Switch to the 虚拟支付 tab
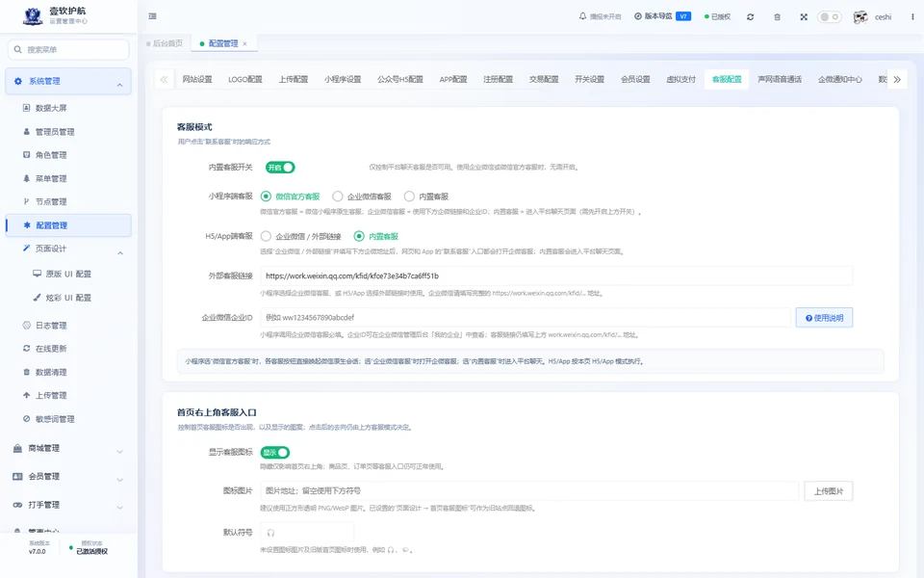 click(680, 80)
